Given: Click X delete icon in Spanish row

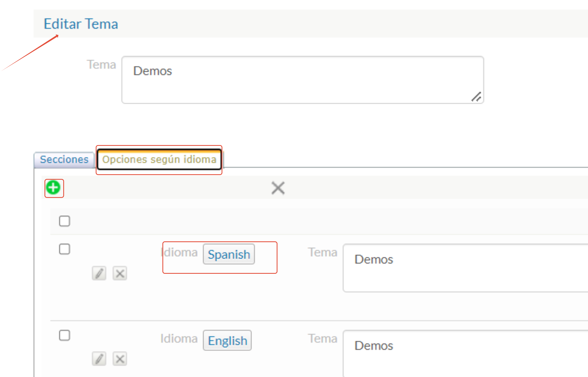Looking at the screenshot, I should coord(120,273).
